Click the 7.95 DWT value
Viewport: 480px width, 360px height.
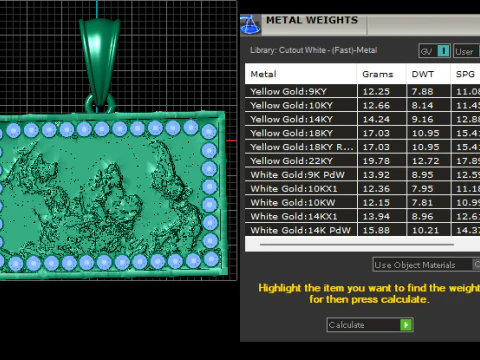point(423,189)
